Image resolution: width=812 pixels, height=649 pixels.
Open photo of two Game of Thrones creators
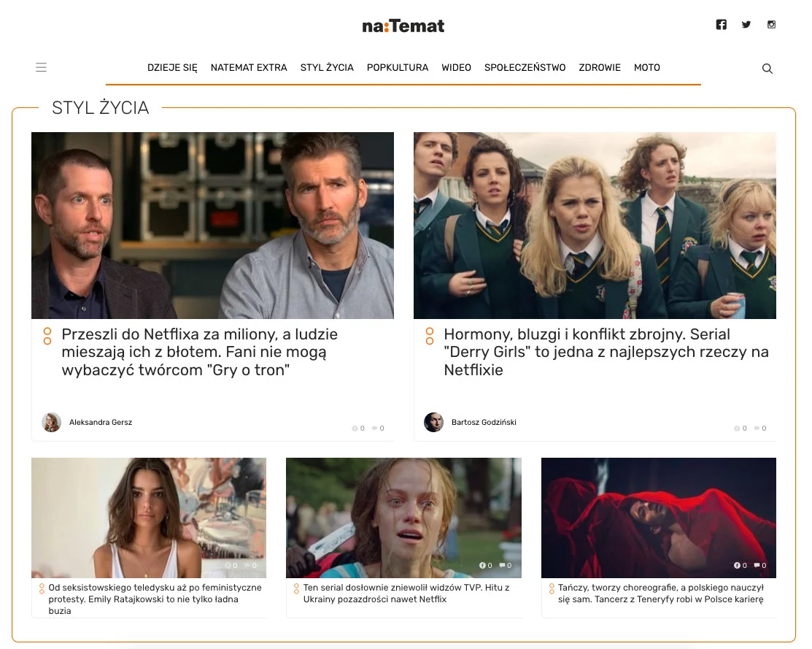tap(212, 226)
